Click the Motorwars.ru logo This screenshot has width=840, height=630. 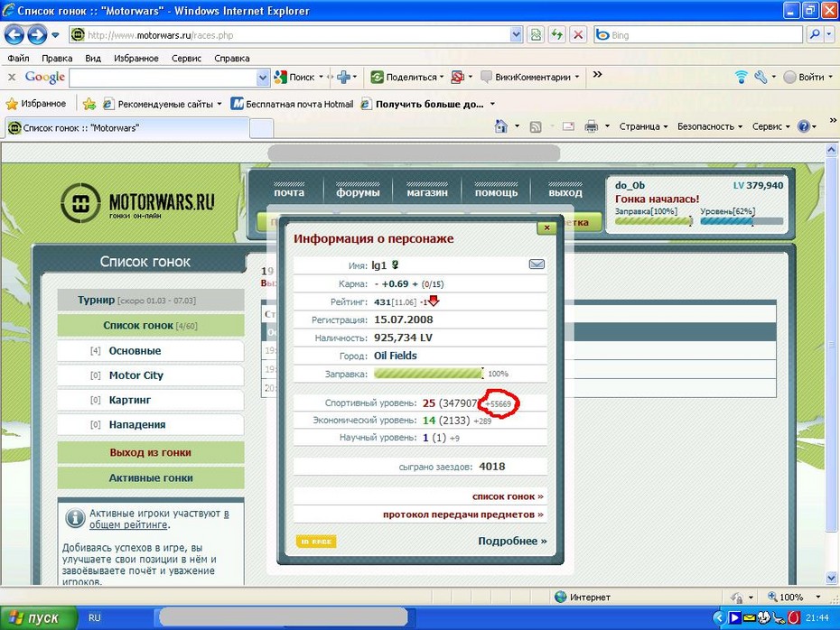click(138, 202)
